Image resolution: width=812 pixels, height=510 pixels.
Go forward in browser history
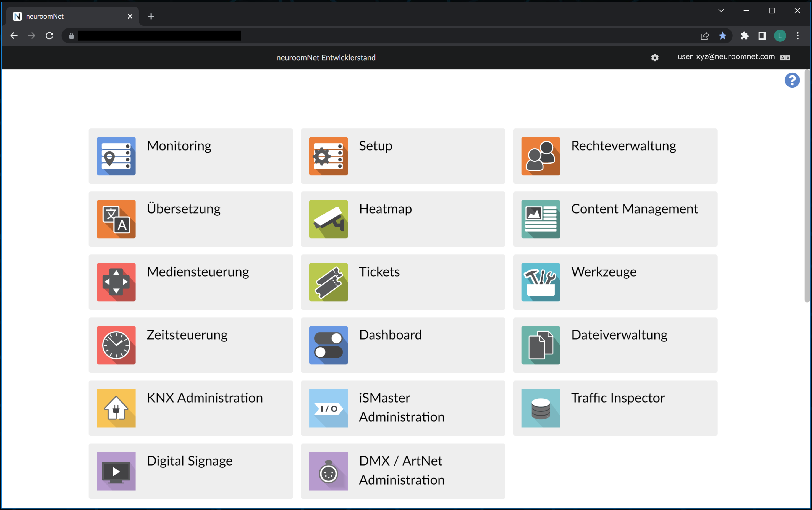(x=32, y=36)
